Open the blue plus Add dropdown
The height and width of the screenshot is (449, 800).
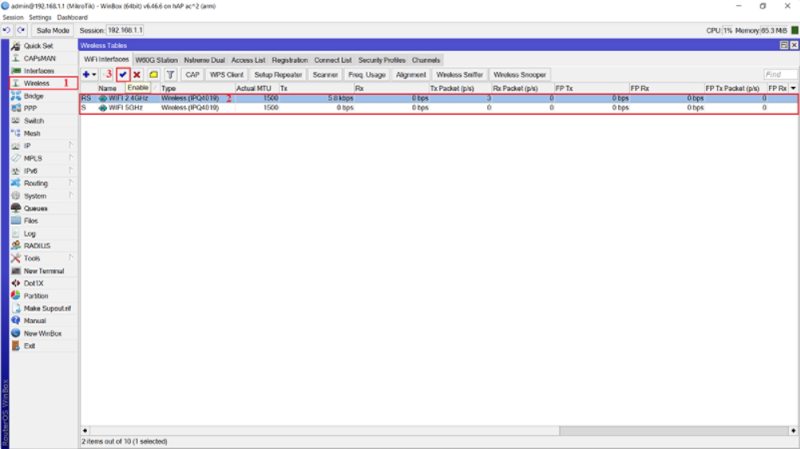[89, 75]
